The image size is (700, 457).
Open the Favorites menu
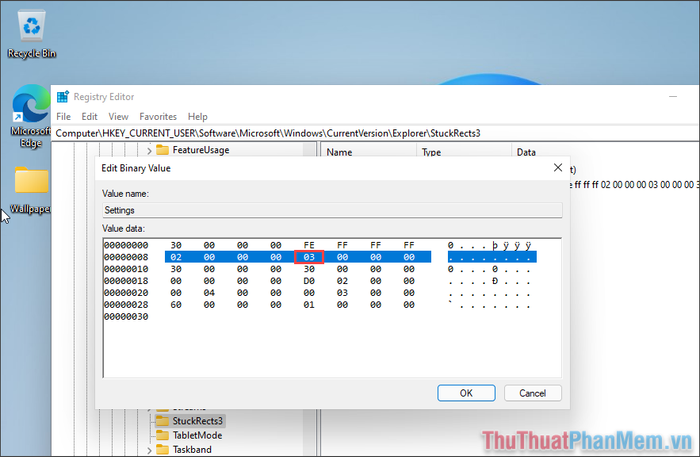pos(158,116)
